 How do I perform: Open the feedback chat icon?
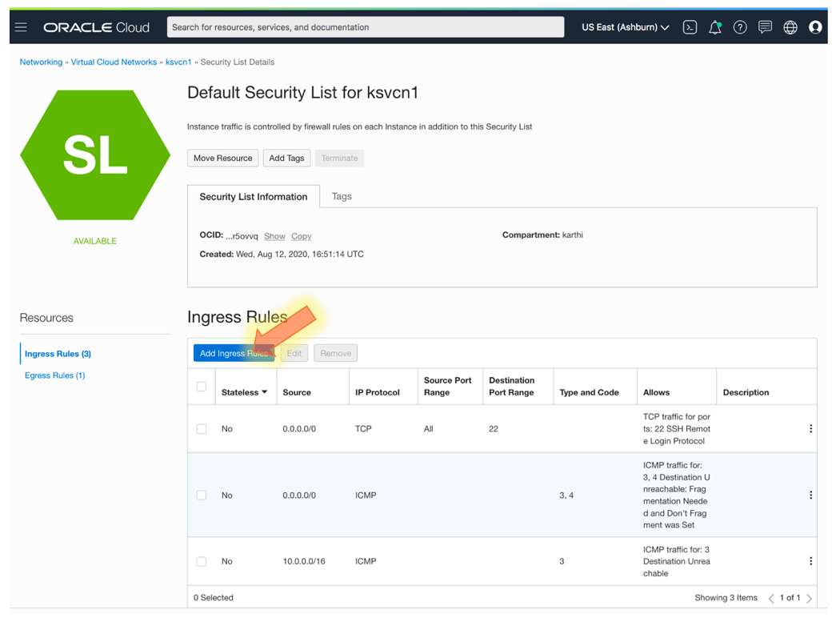point(765,26)
